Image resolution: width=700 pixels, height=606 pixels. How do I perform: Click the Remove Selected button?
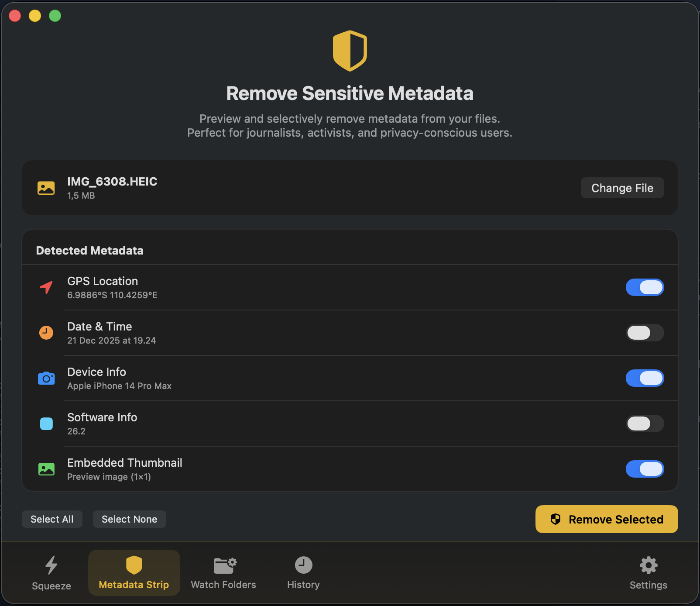(x=606, y=519)
